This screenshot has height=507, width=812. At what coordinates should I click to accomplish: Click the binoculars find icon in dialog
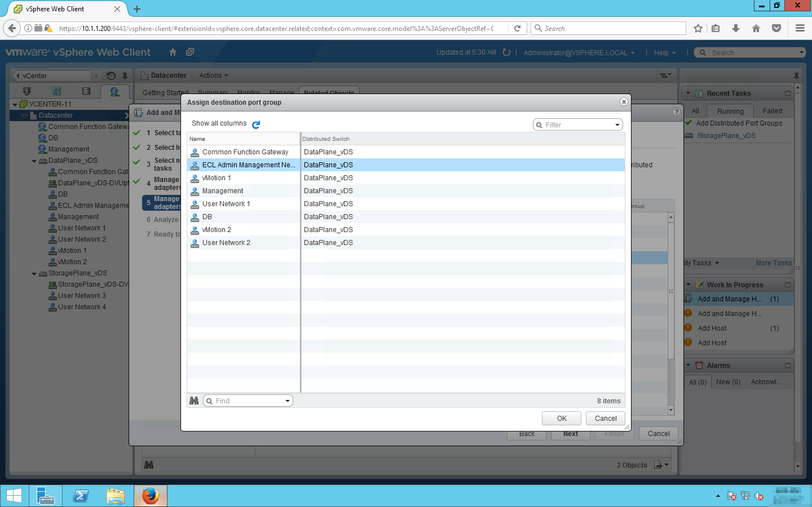194,401
